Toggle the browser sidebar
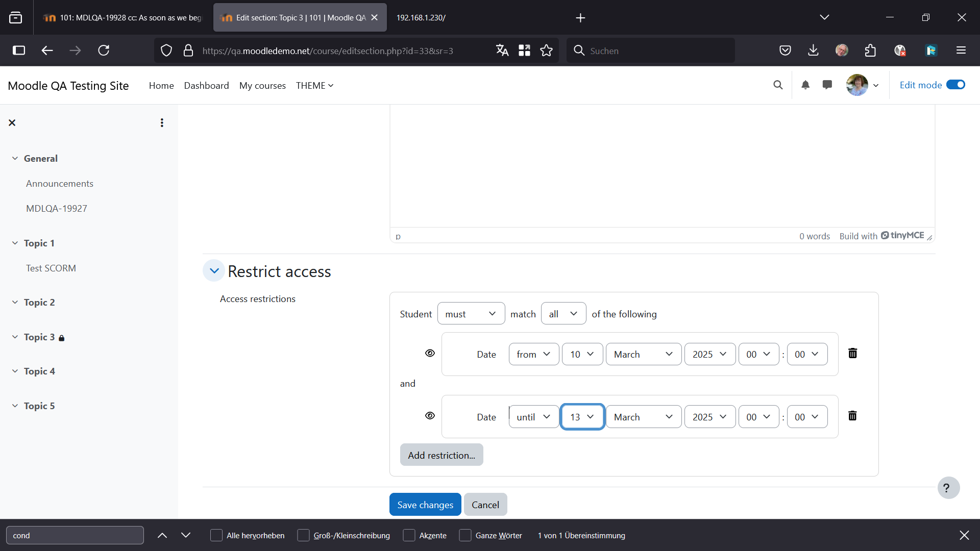This screenshot has height=551, width=980. (x=19, y=51)
